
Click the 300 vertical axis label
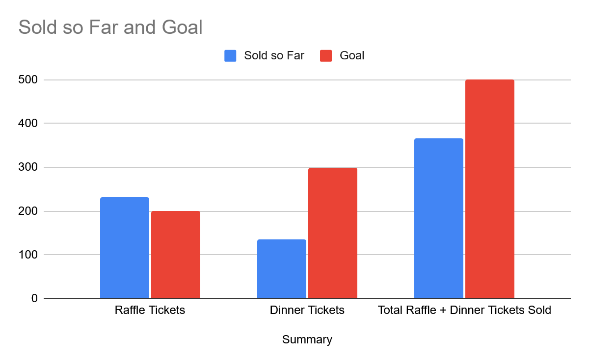tap(28, 167)
